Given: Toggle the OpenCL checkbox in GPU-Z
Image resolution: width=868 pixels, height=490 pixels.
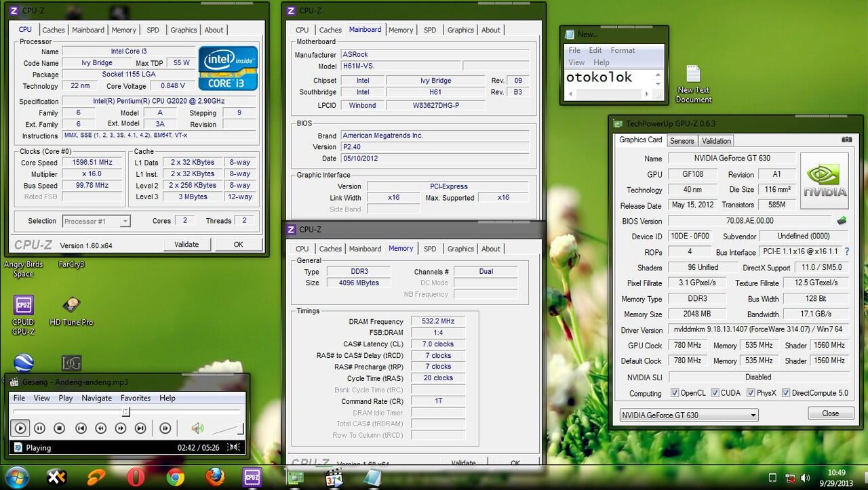Looking at the screenshot, I should [675, 393].
